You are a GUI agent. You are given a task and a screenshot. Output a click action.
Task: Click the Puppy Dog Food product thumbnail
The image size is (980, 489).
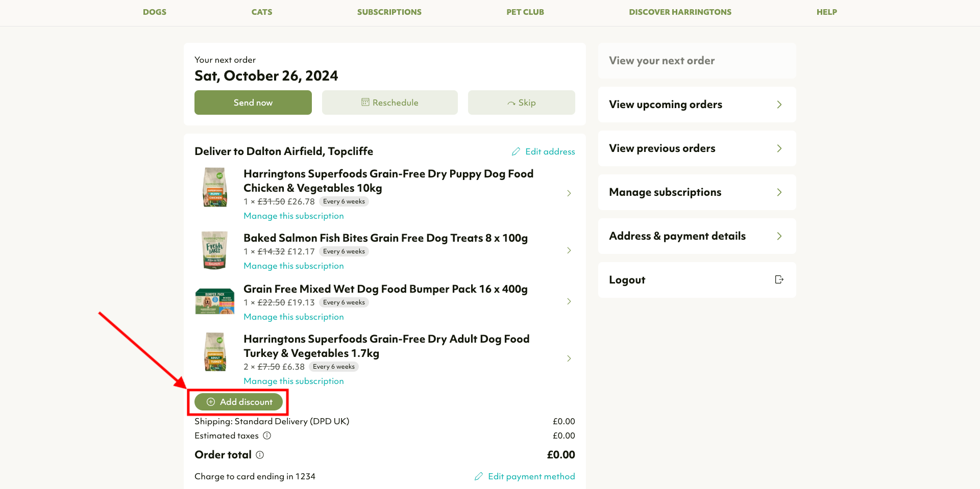click(x=215, y=187)
